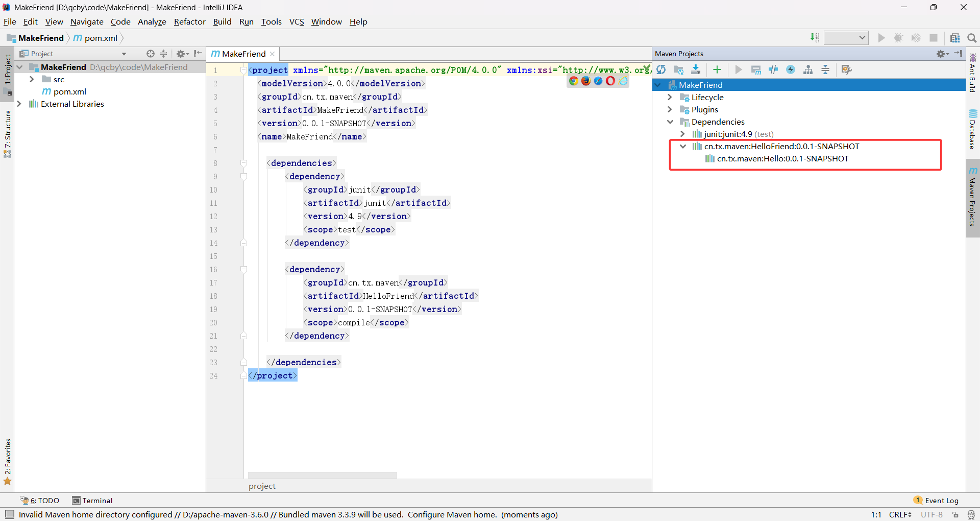Screen dimensions: 980x521
Task: Open in Internet Explorer browser icon
Action: (x=623, y=81)
